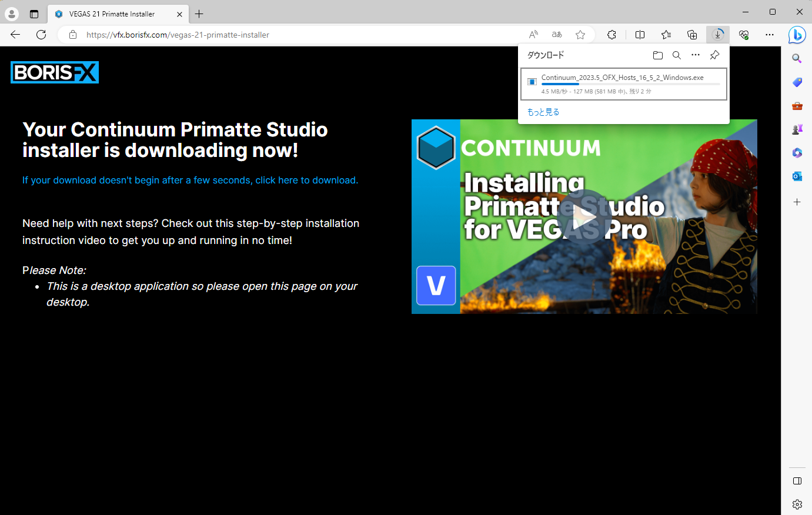Click the 'This is a desktop application' bullet
The height and width of the screenshot is (515, 812).
[202, 294]
